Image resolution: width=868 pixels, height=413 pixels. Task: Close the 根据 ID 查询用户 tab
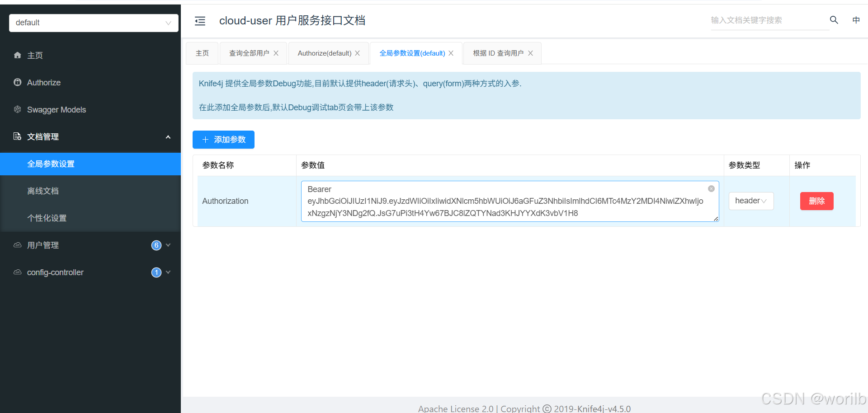530,53
